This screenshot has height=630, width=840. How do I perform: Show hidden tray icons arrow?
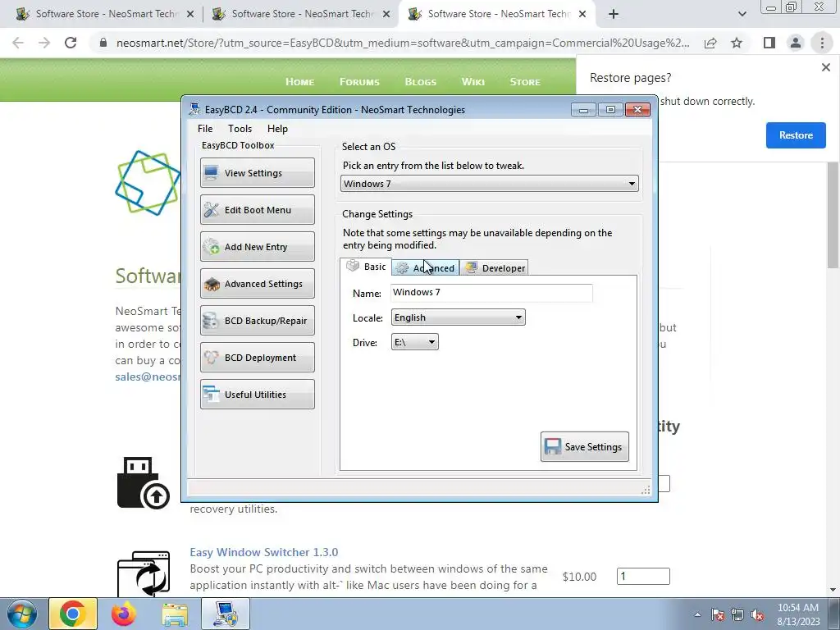[x=697, y=614]
